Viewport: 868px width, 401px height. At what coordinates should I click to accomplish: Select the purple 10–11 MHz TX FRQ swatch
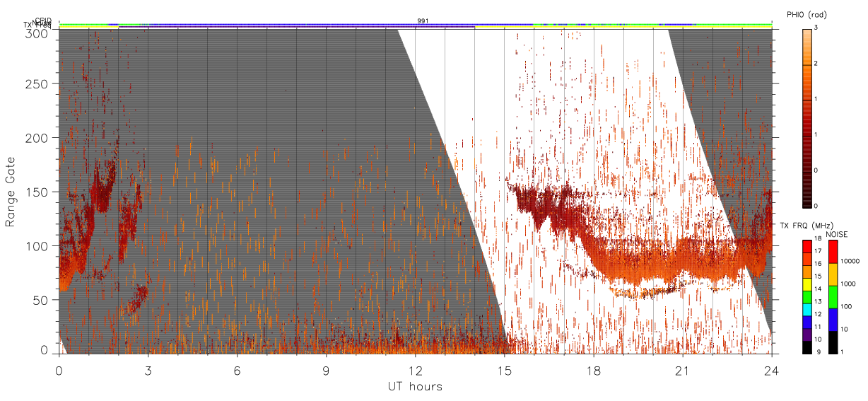click(x=807, y=335)
